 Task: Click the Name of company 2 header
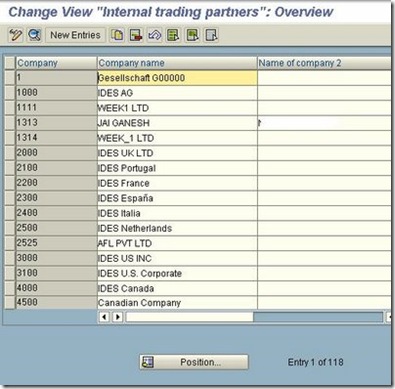[x=324, y=63]
